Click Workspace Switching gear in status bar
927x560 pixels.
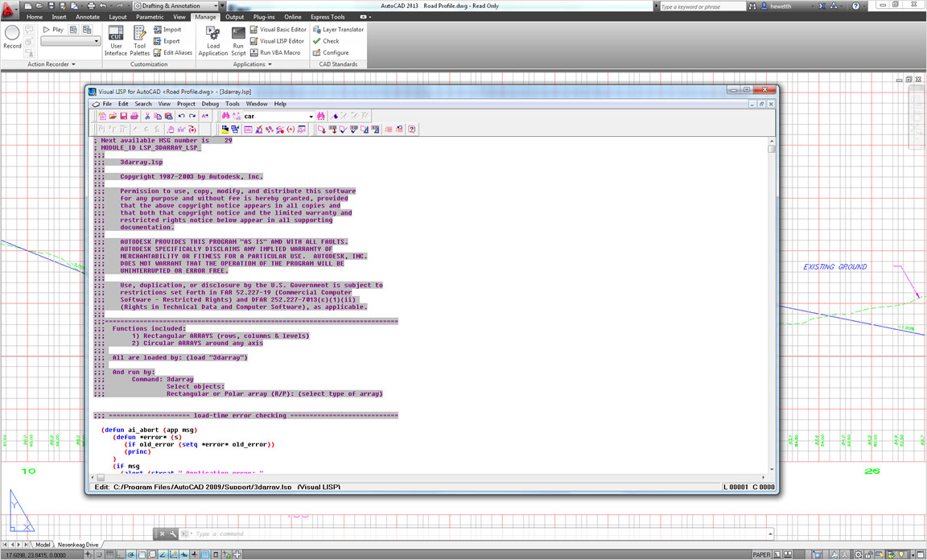click(x=858, y=554)
